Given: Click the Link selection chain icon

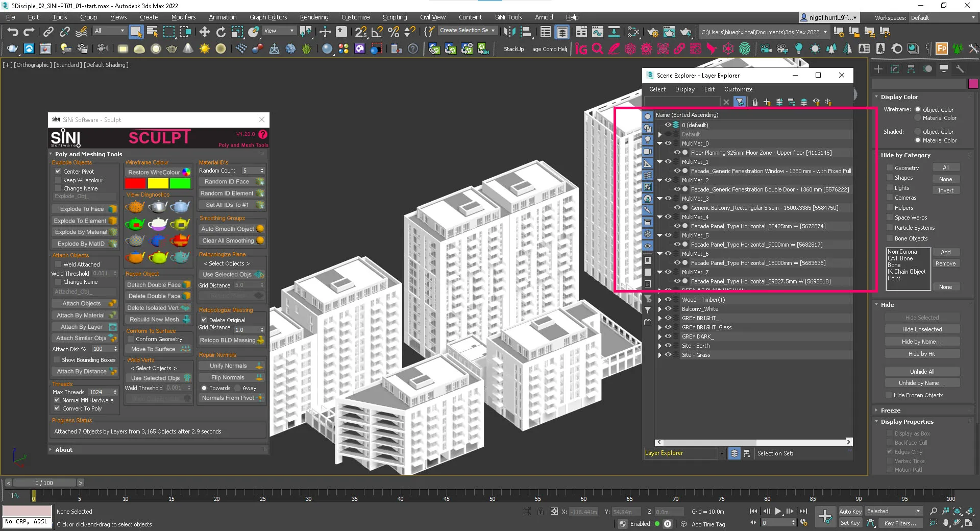Looking at the screenshot, I should point(48,32).
